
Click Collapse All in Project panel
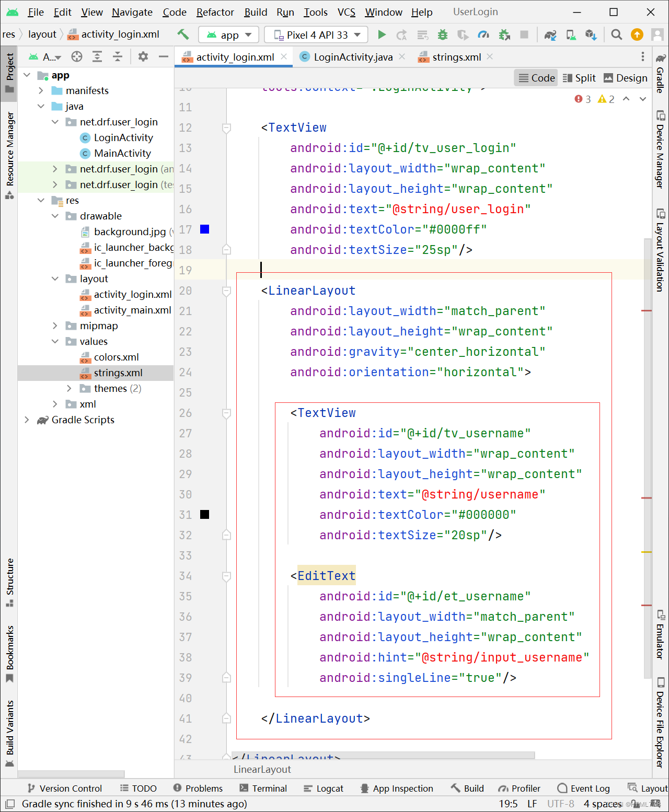[118, 56]
